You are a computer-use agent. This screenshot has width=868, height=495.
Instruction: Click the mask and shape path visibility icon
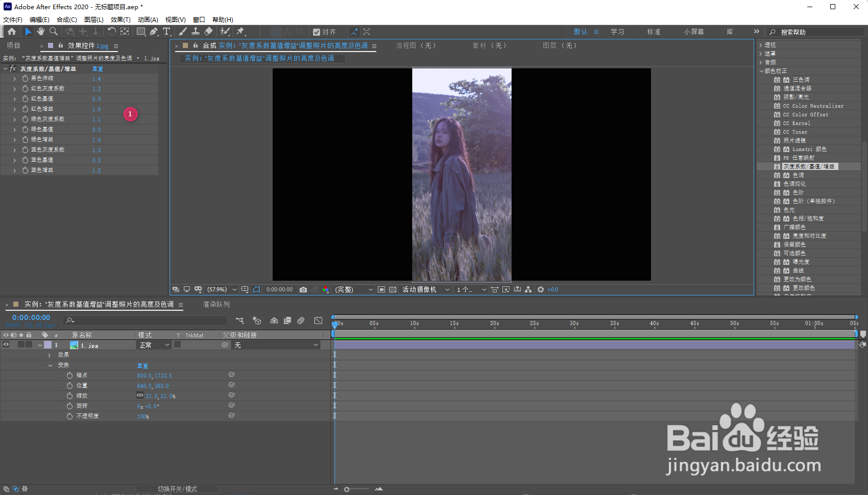pyautogui.click(x=256, y=289)
